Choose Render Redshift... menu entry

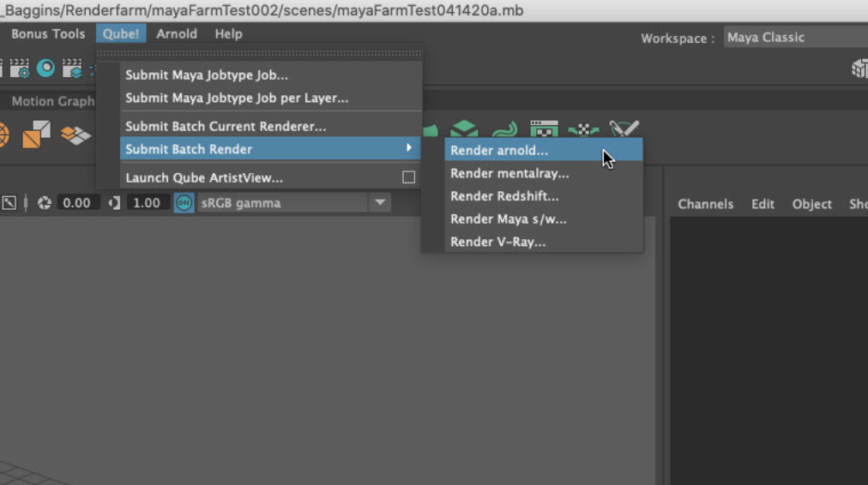pos(504,196)
